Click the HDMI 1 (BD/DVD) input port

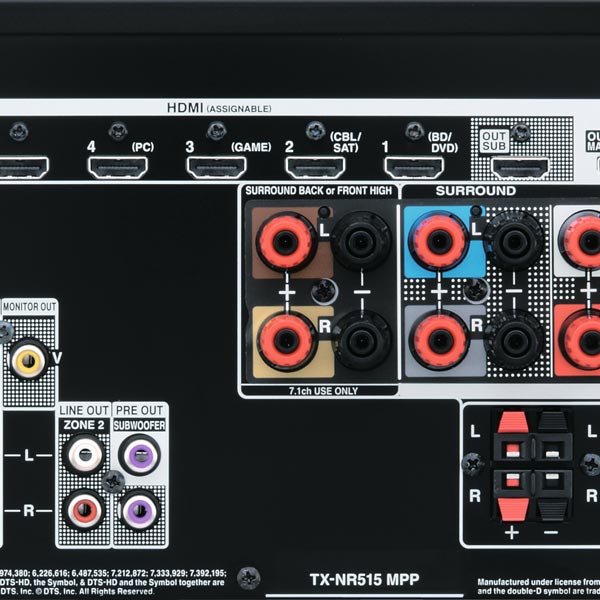tap(414, 168)
